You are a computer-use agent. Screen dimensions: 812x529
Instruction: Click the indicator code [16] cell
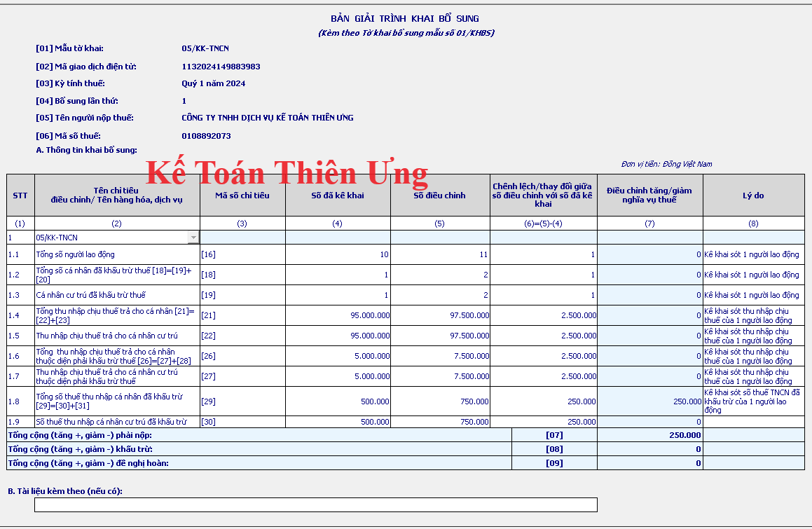242,254
